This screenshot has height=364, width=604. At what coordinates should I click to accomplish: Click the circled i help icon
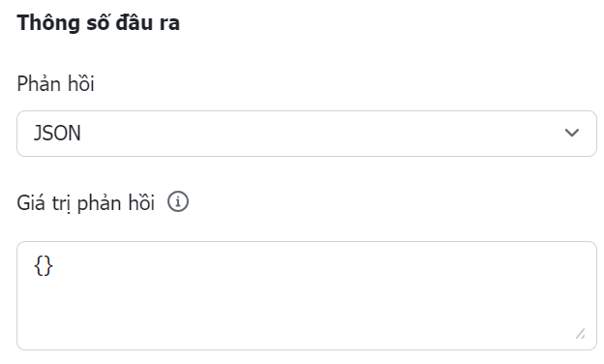pyautogui.click(x=178, y=201)
